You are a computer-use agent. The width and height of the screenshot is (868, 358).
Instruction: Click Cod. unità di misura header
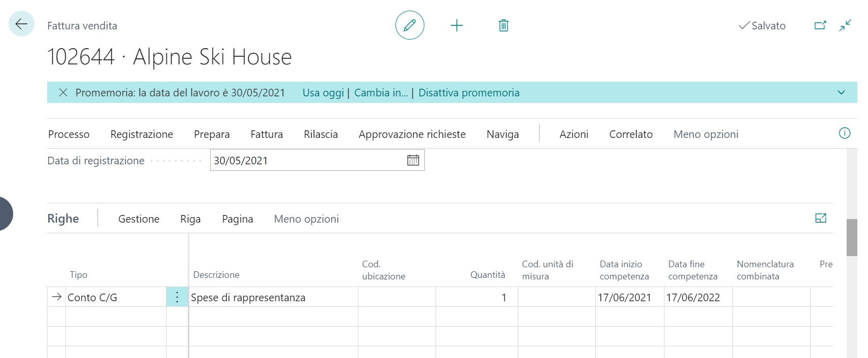point(547,270)
